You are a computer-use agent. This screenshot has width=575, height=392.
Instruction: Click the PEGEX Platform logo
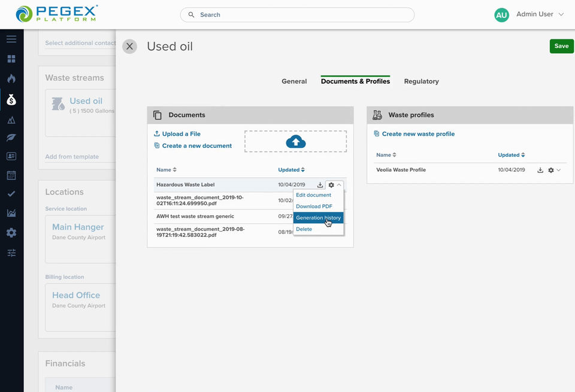57,14
